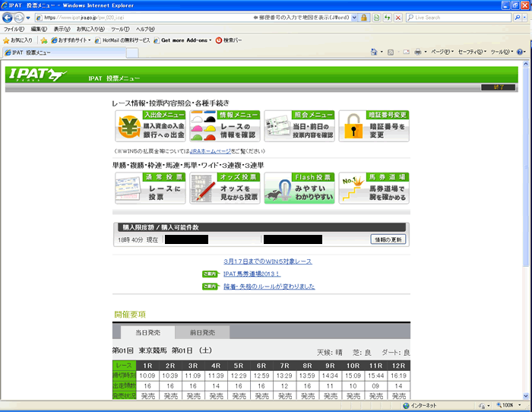This screenshot has width=532, height=412.
Task: Open the 検索バー favorites item
Action: 229,40
